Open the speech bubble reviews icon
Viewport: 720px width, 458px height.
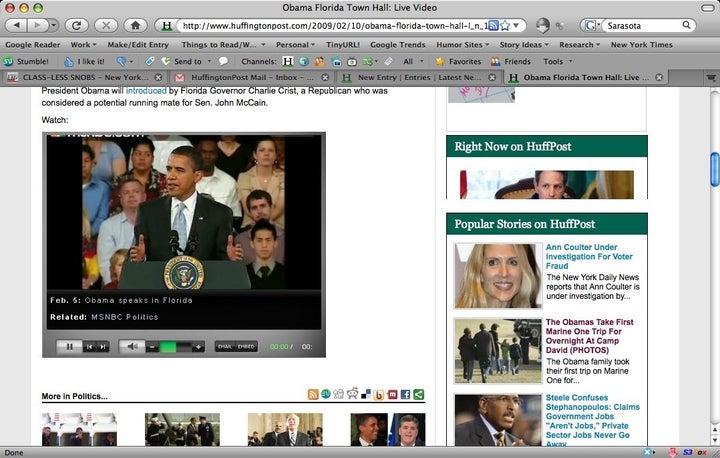coord(223,61)
